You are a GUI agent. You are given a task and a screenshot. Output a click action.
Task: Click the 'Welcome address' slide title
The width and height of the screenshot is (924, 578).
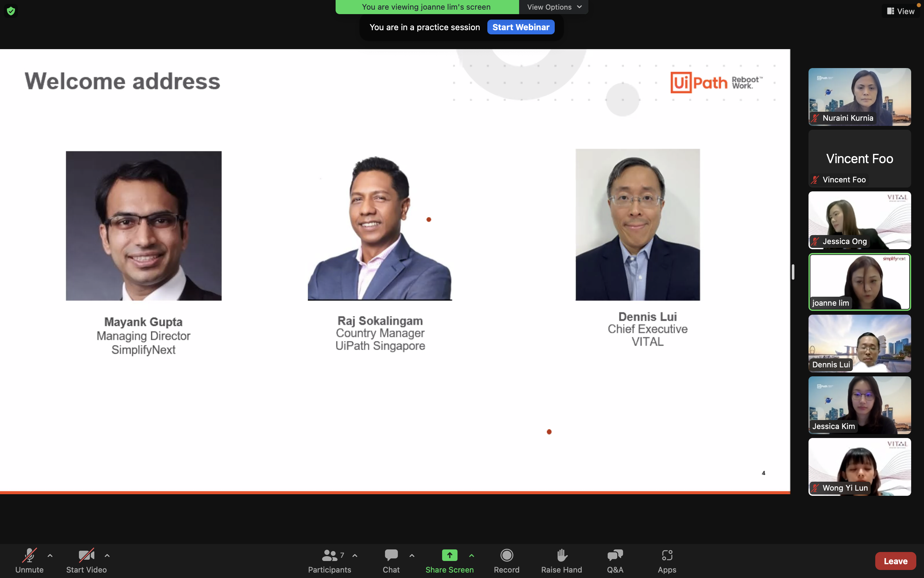[123, 81]
